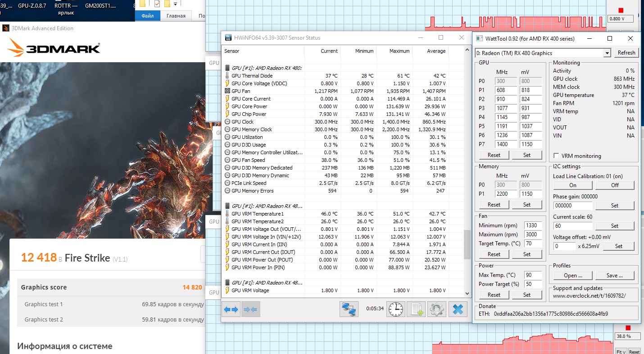Click Set next to Phase gain
Screen dimensions: 644x354
[615, 206]
